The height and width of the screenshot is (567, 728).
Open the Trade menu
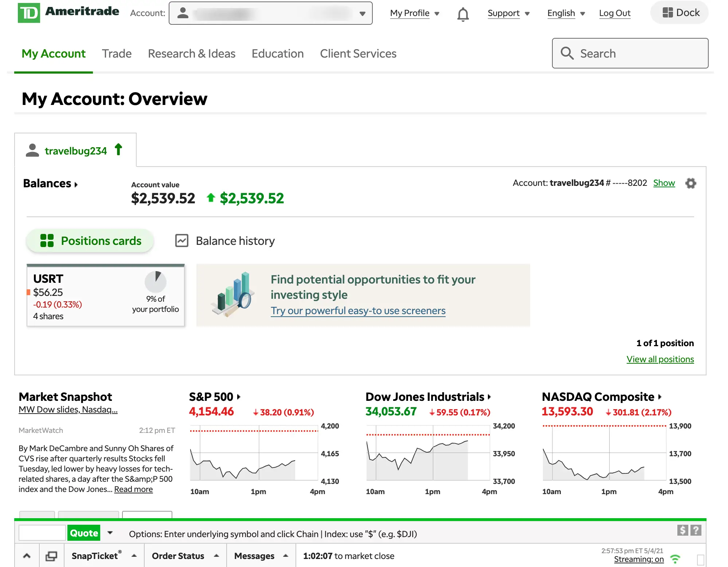point(117,54)
